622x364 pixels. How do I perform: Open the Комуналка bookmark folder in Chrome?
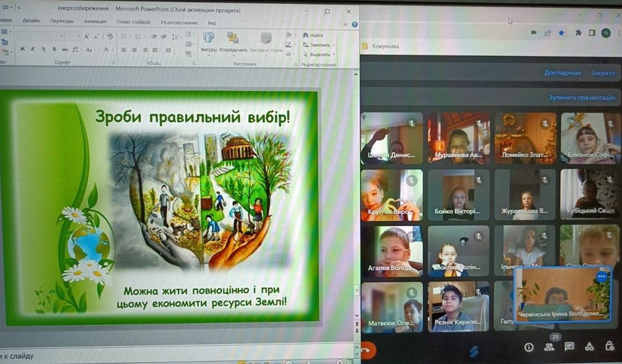coord(381,46)
